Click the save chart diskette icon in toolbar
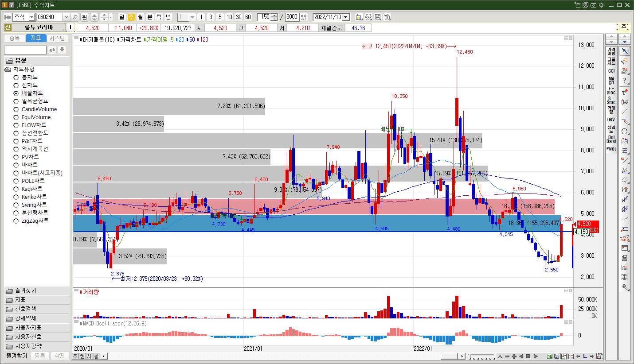The image size is (634, 364). tap(378, 17)
